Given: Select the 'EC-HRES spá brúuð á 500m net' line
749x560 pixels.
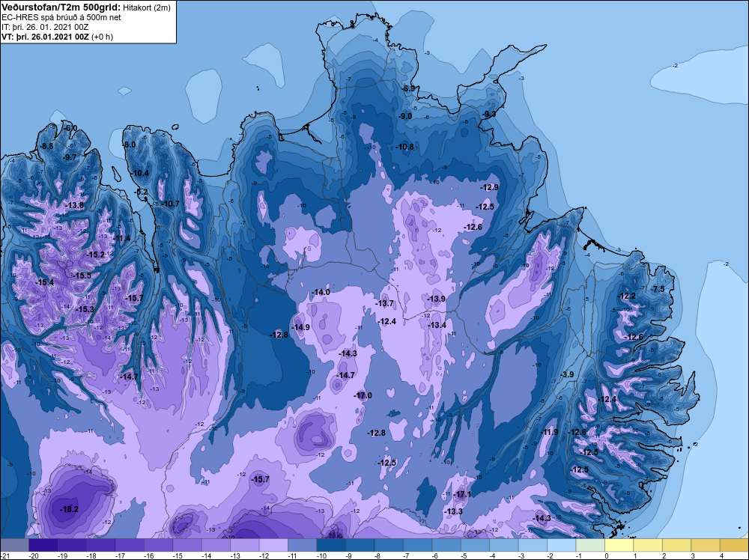Looking at the screenshot, I should click(61, 17).
